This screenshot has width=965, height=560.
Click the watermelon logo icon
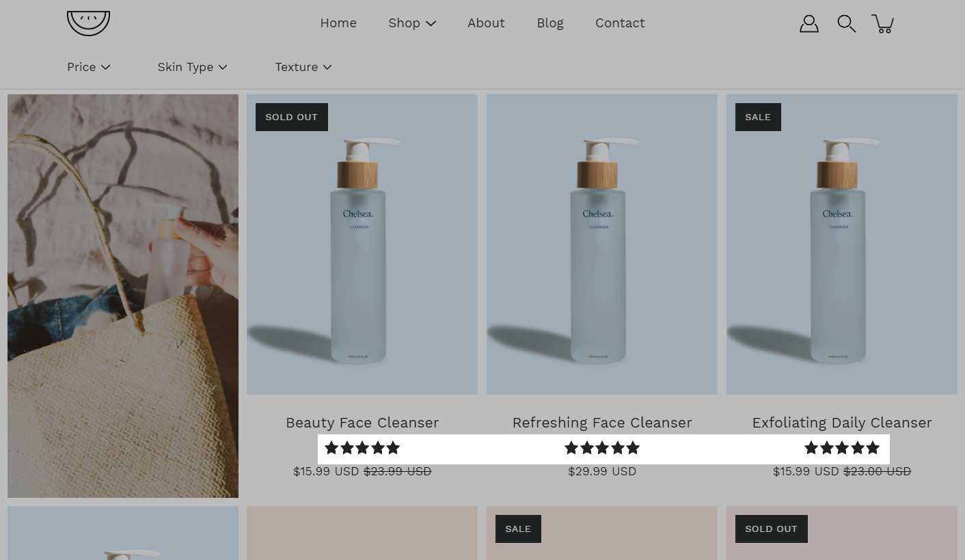pos(88,23)
